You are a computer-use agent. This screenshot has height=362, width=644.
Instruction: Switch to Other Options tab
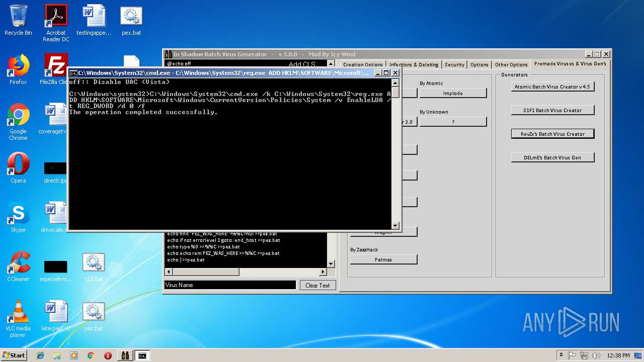(511, 64)
